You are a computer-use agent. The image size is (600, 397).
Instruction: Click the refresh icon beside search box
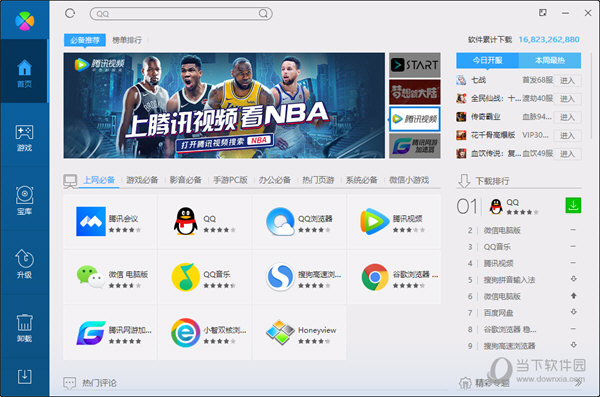[70, 13]
